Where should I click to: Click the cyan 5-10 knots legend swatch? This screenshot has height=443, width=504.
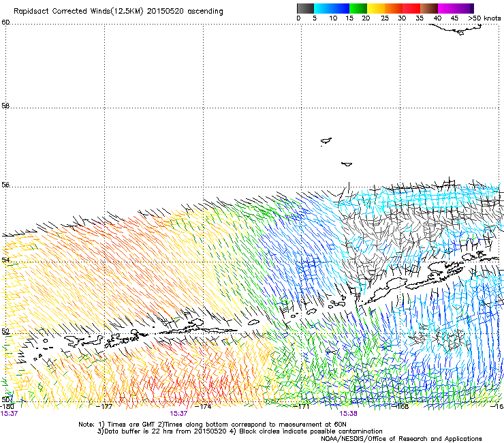(323, 8)
